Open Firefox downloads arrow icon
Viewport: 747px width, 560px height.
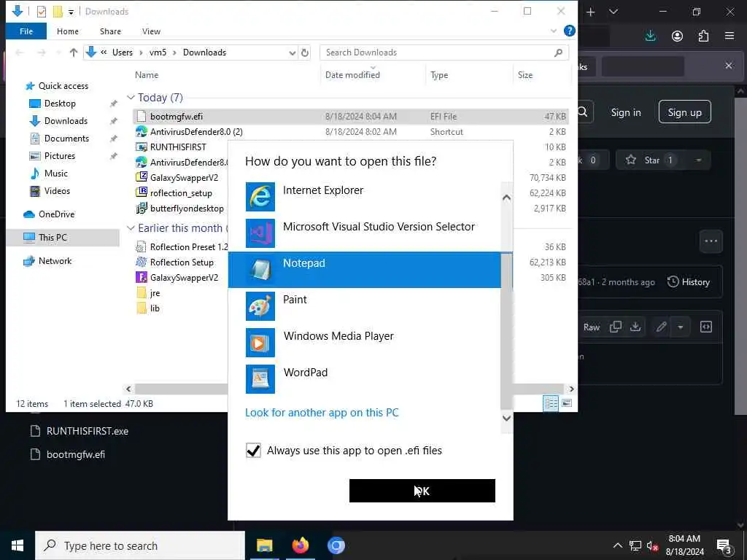[x=650, y=36]
